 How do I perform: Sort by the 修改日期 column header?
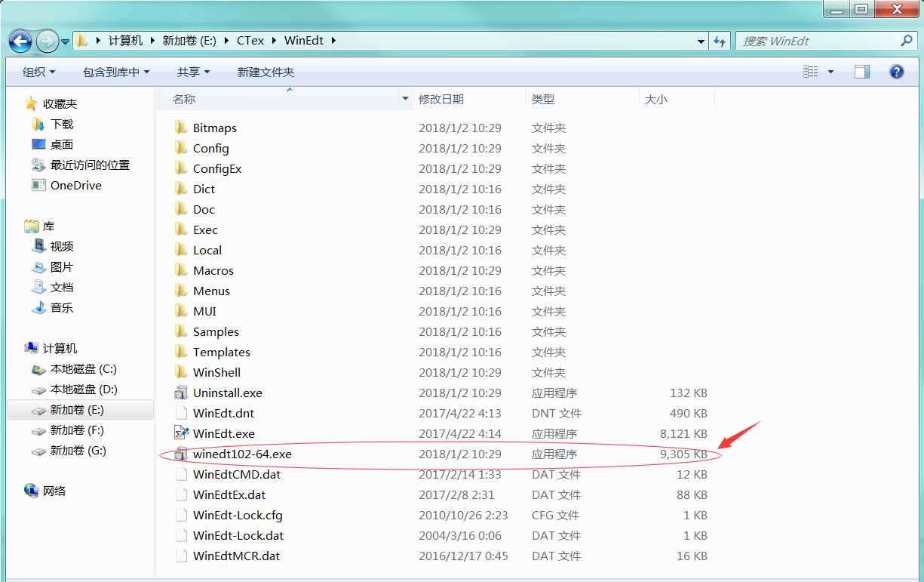tap(469, 99)
